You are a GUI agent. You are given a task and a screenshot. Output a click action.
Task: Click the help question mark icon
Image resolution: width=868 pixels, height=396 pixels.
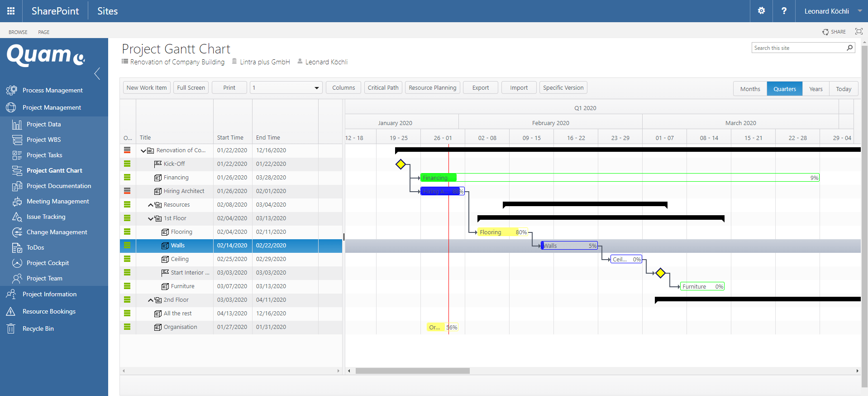(784, 11)
